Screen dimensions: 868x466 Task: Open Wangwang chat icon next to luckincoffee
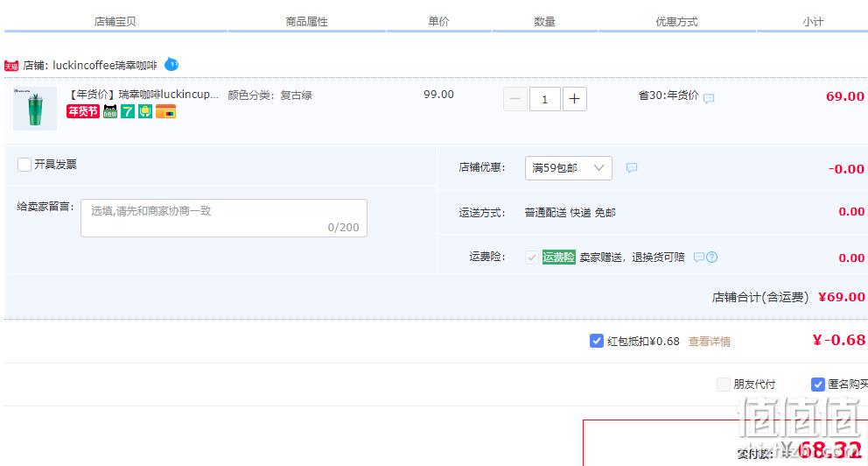coord(171,65)
